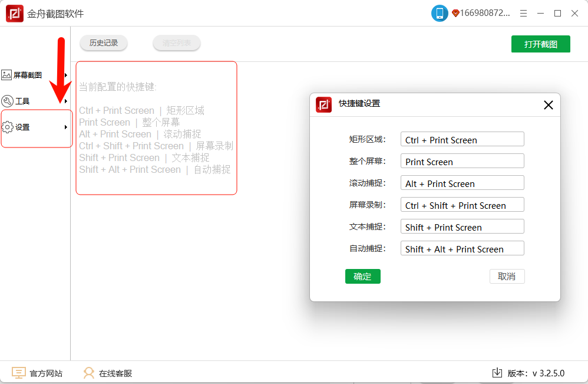Open the 历史记录 history list
Viewport: 588px width, 384px height.
point(104,42)
